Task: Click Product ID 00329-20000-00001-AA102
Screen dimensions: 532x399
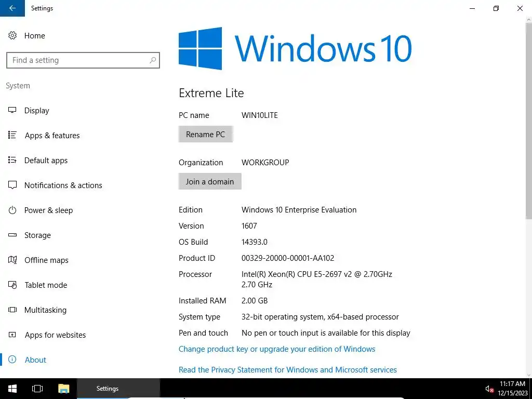Action: (x=288, y=258)
